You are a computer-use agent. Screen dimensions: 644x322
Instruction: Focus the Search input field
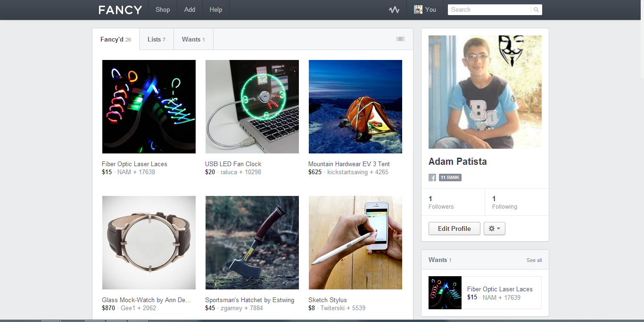(x=489, y=9)
